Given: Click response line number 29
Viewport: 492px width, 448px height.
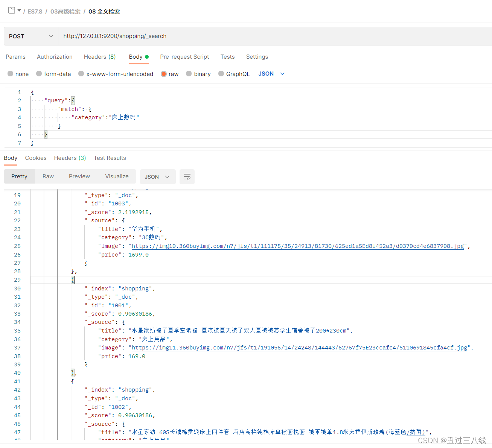Looking at the screenshot, I should 17,280.
